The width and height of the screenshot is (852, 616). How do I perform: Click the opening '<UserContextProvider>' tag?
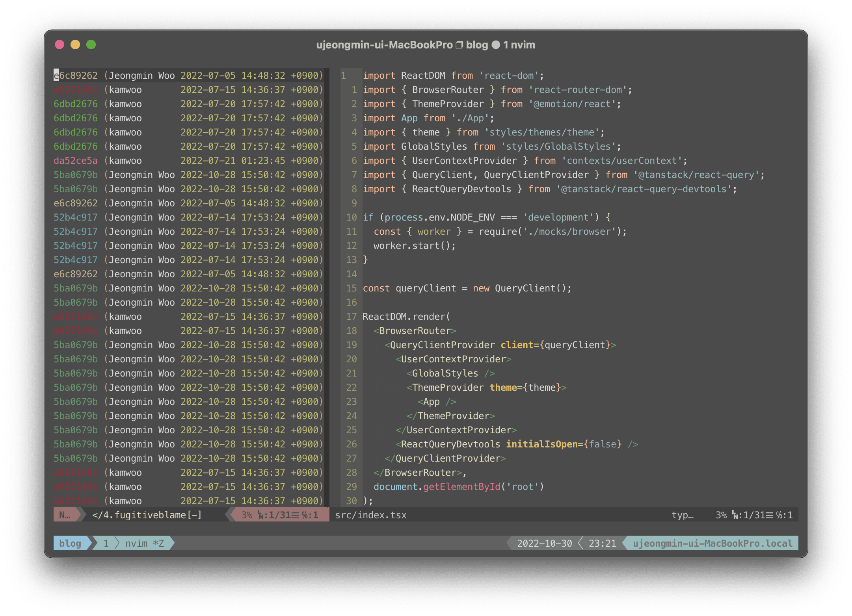[454, 359]
